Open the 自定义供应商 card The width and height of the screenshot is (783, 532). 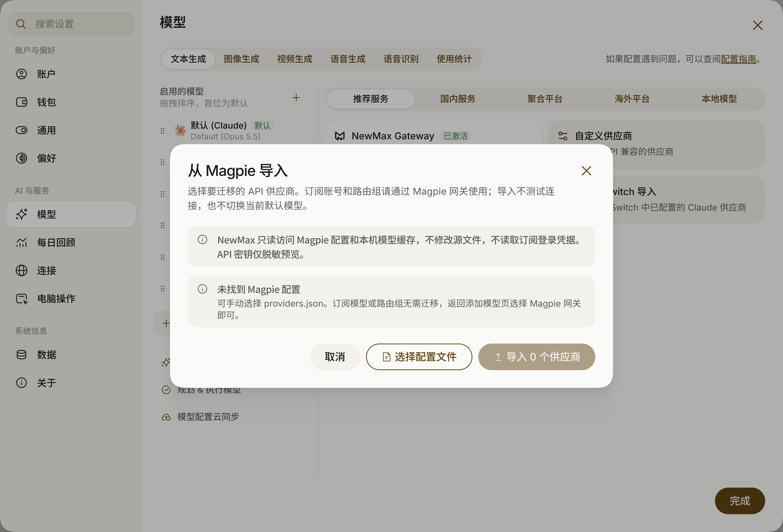coord(656,144)
